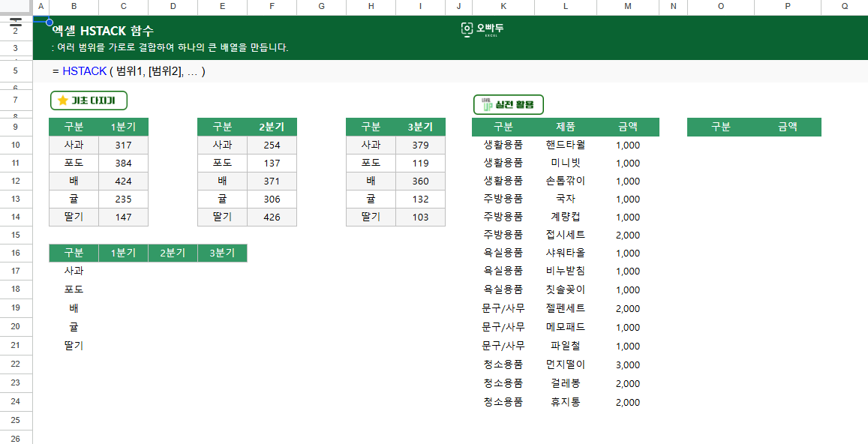
Task: Click the 2분기 header in row 16
Action: pos(173,253)
